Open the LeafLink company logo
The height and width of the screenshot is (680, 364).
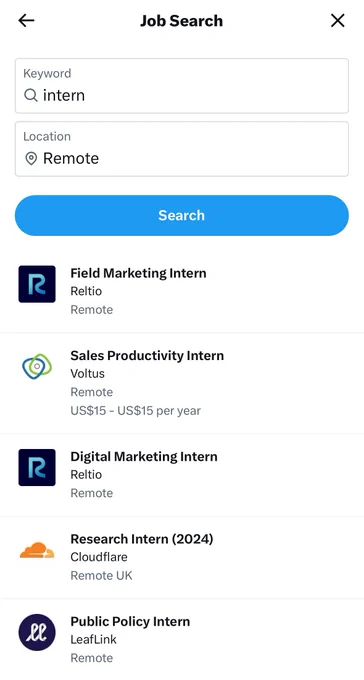[x=37, y=632]
